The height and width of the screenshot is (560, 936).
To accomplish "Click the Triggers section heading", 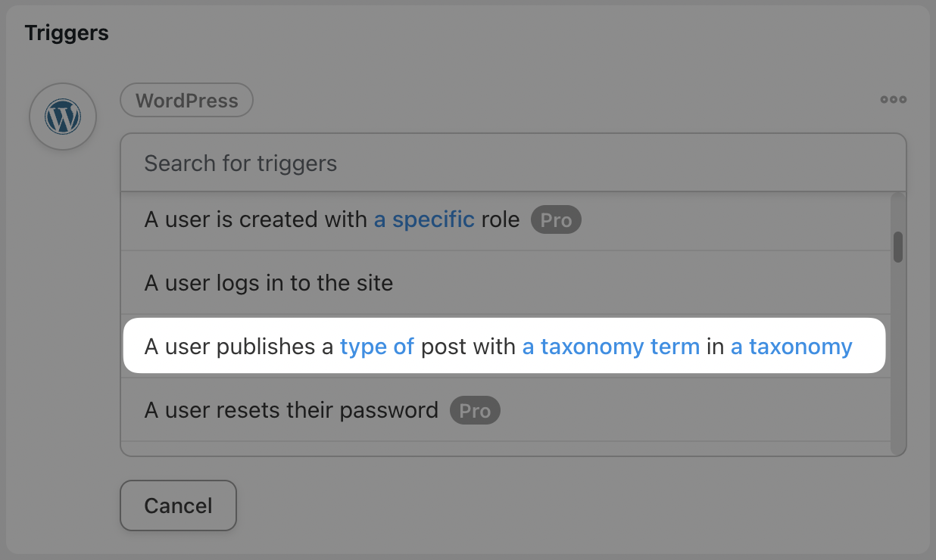I will (67, 33).
